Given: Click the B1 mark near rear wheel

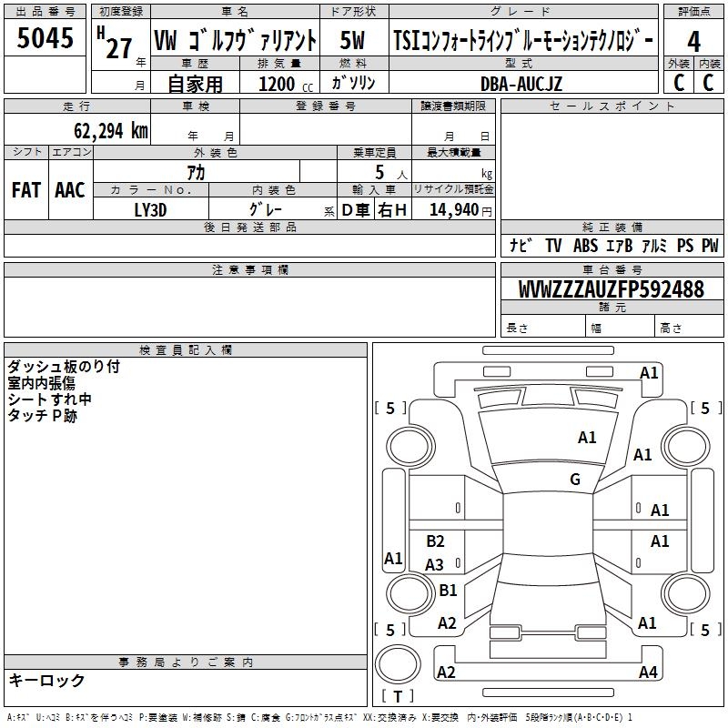Looking at the screenshot, I should click(448, 590).
